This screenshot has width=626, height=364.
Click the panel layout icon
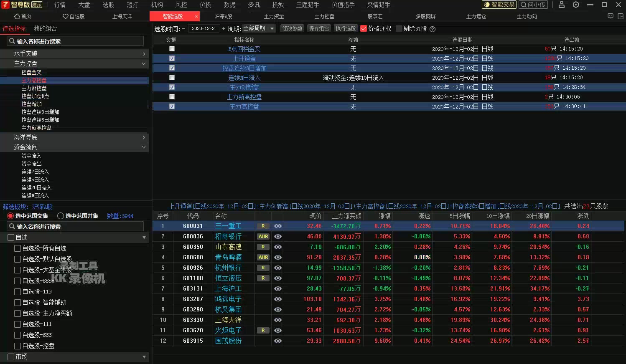621,16
